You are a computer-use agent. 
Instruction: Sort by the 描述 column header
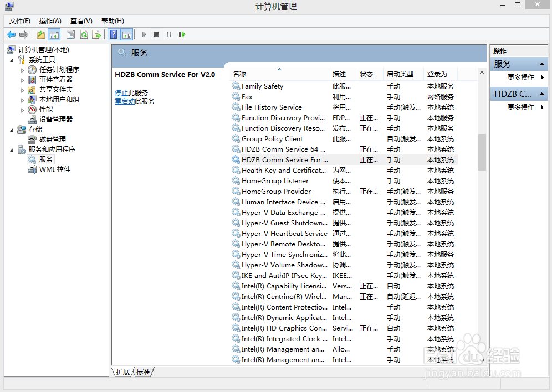(343, 74)
